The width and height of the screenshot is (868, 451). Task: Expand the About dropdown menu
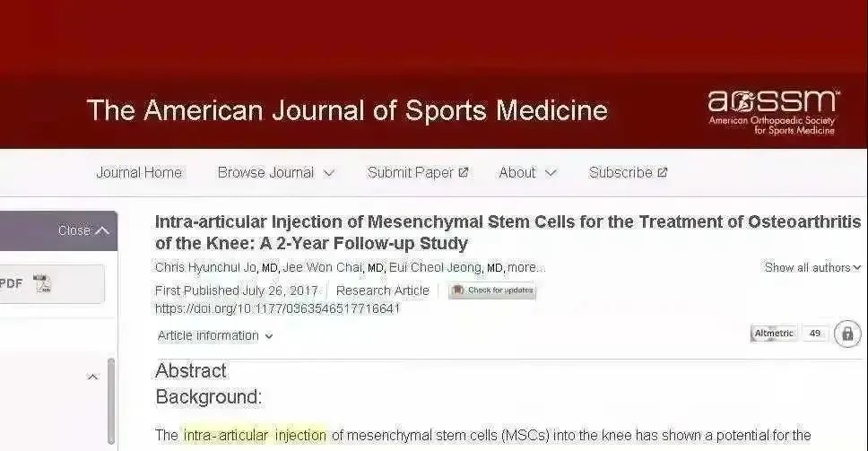527,173
